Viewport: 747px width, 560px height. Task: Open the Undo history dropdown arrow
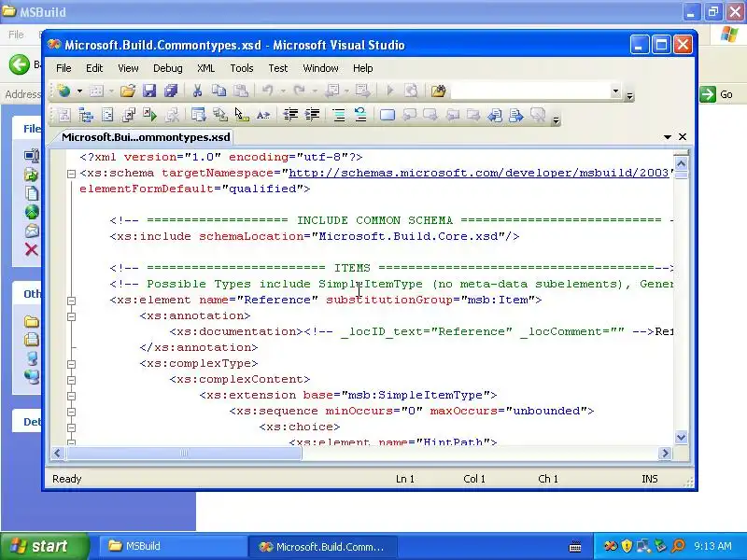tap(283, 91)
